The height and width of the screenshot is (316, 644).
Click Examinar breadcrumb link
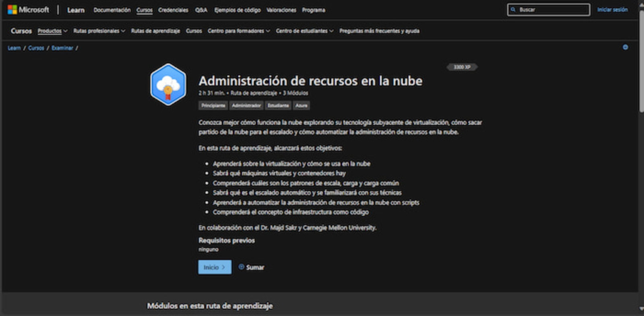point(62,48)
